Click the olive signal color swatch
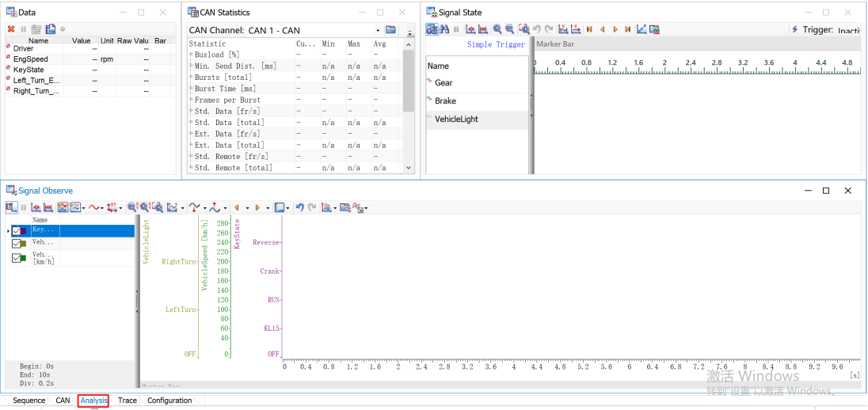Viewport: 868px width, 410px height. (x=25, y=244)
